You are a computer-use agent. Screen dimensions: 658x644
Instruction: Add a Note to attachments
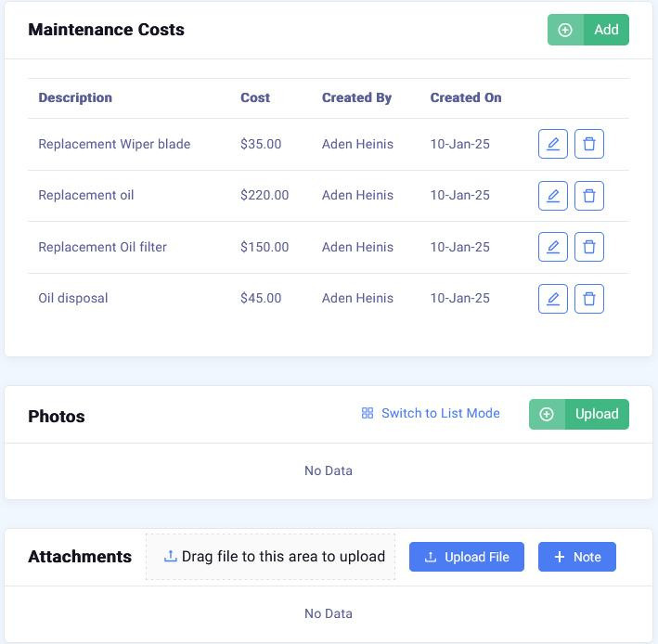pyautogui.click(x=577, y=557)
